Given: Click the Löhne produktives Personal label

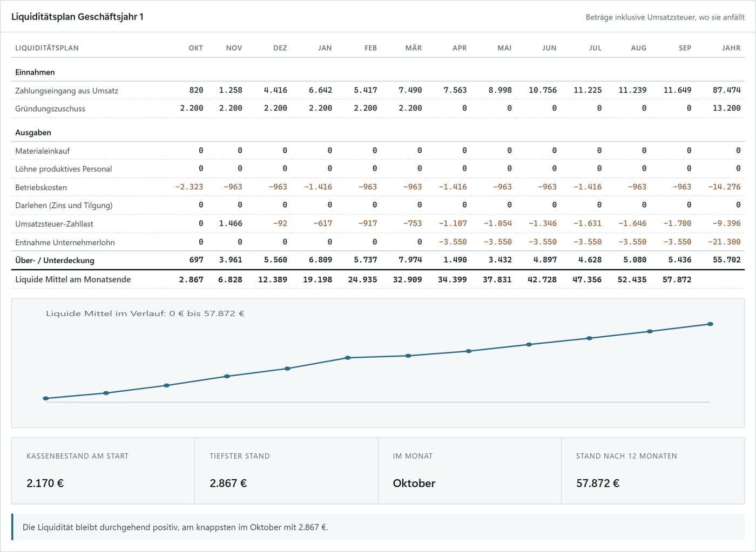Looking at the screenshot, I should (63, 169).
